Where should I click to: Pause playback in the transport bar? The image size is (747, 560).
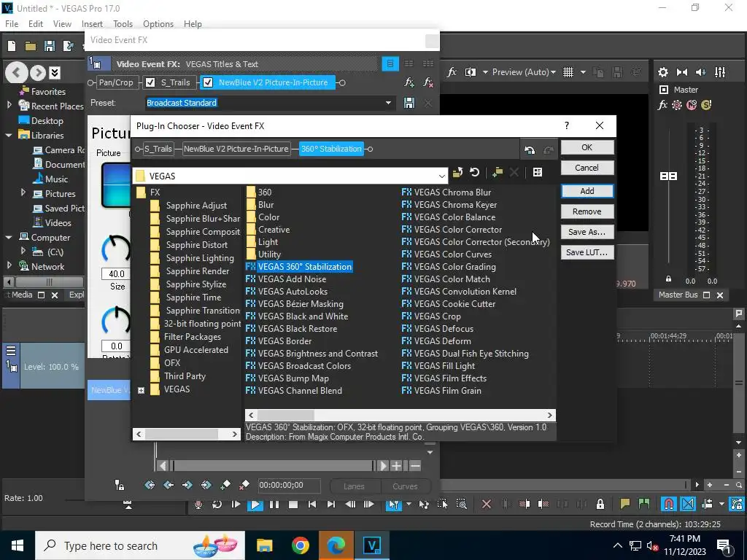pyautogui.click(x=274, y=505)
